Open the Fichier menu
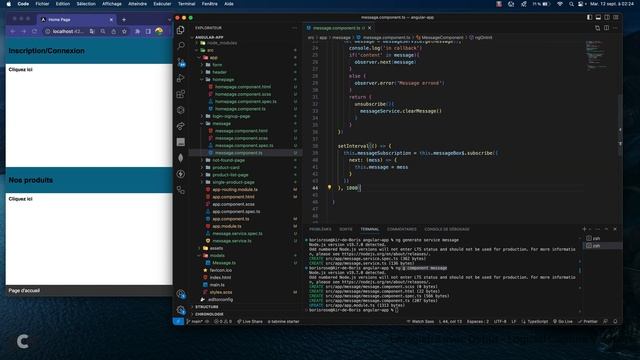640x360 pixels. pos(42,4)
